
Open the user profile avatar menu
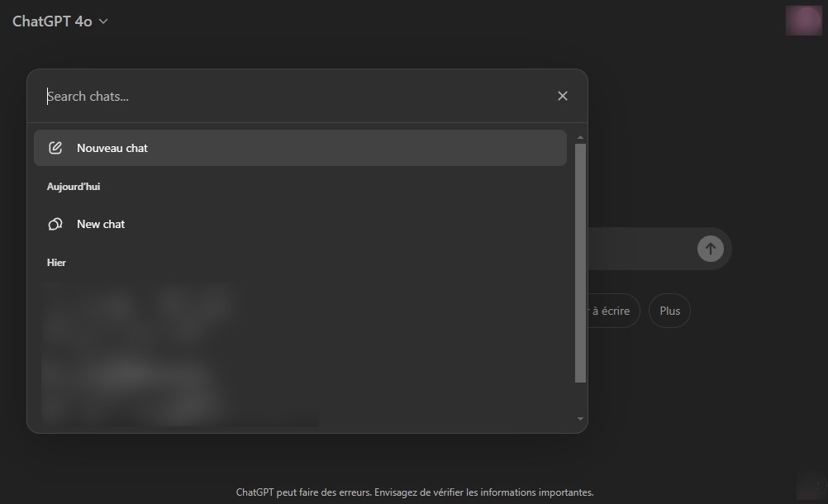coord(803,21)
